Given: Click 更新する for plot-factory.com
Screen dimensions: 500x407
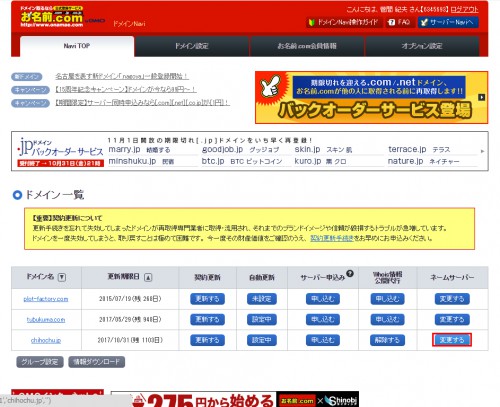Looking at the screenshot, I should pos(207,299).
